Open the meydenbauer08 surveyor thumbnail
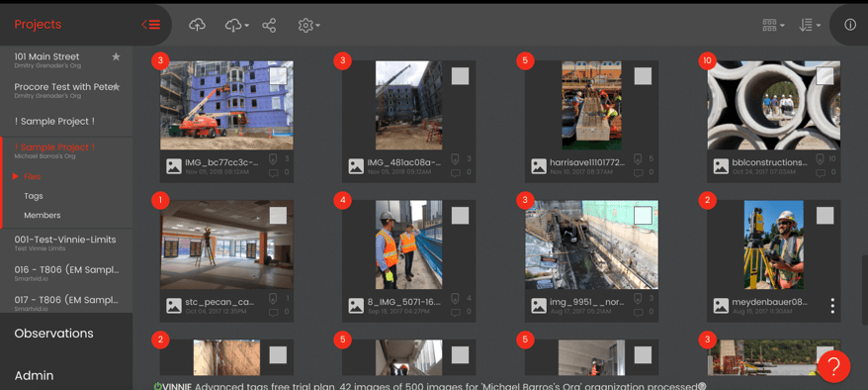 click(x=774, y=244)
